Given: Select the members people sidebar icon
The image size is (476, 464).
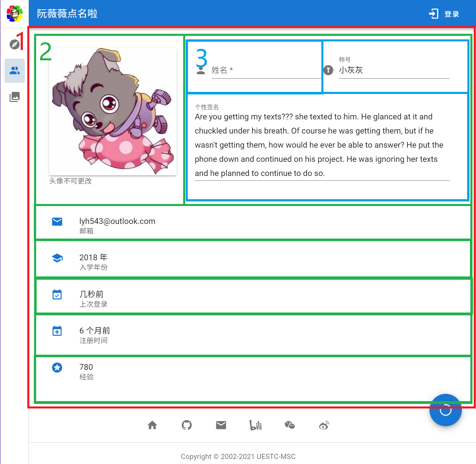Looking at the screenshot, I should pos(15,71).
